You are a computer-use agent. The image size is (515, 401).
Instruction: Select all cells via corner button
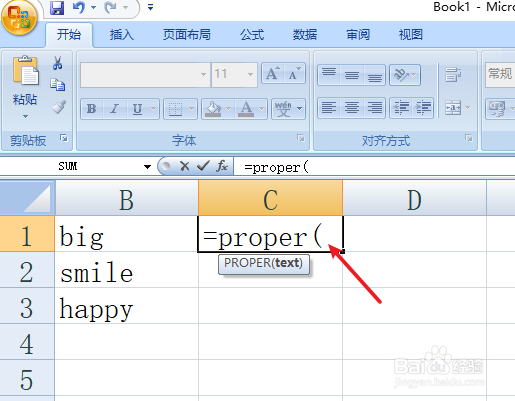point(27,198)
